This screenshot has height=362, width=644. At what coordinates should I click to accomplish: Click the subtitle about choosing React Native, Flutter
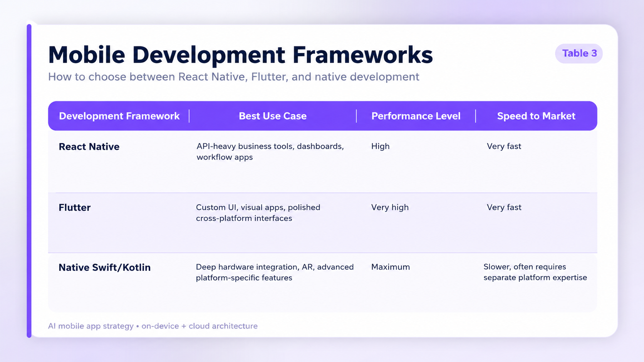233,77
